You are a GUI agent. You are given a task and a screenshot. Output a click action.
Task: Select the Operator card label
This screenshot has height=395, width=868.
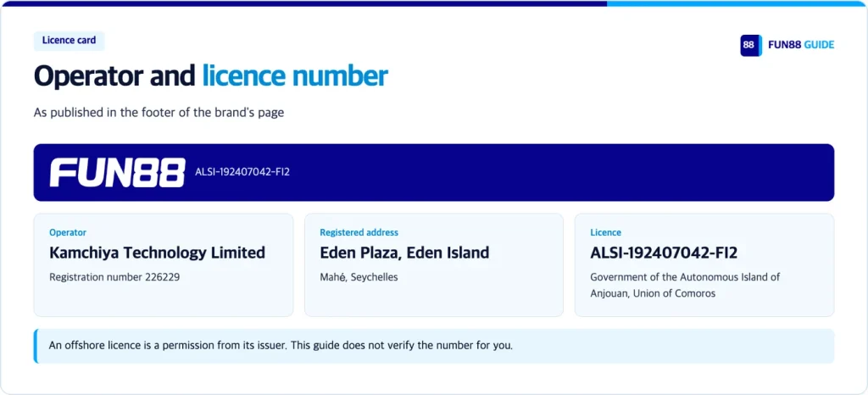click(68, 233)
